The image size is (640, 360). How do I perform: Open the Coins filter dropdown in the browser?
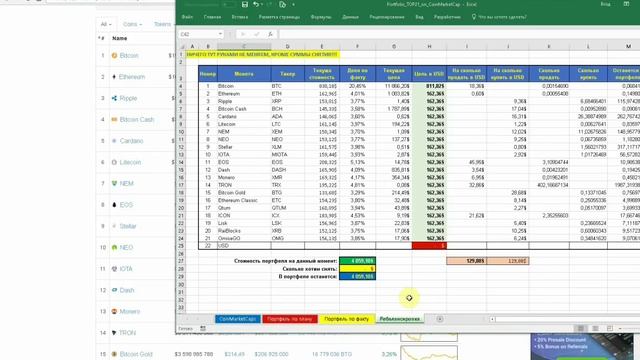pos(133,24)
